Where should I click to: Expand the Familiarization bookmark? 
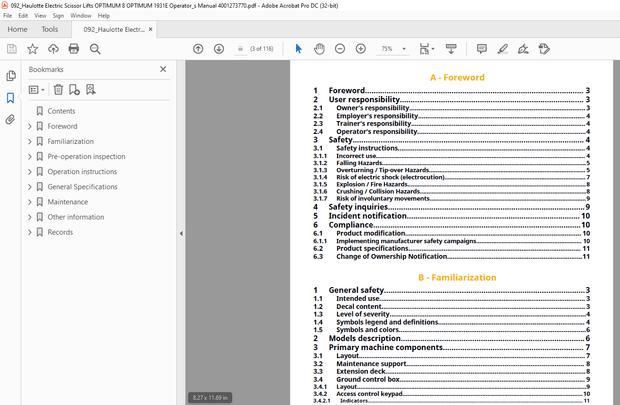pos(30,141)
